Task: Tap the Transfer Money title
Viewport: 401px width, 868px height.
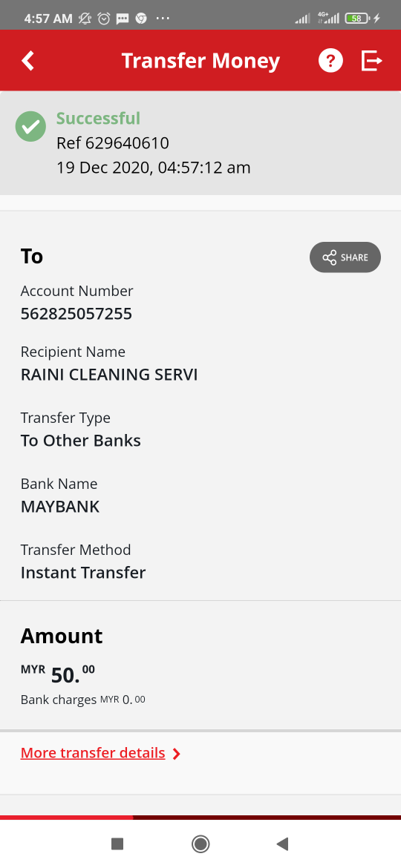Action: click(x=200, y=60)
